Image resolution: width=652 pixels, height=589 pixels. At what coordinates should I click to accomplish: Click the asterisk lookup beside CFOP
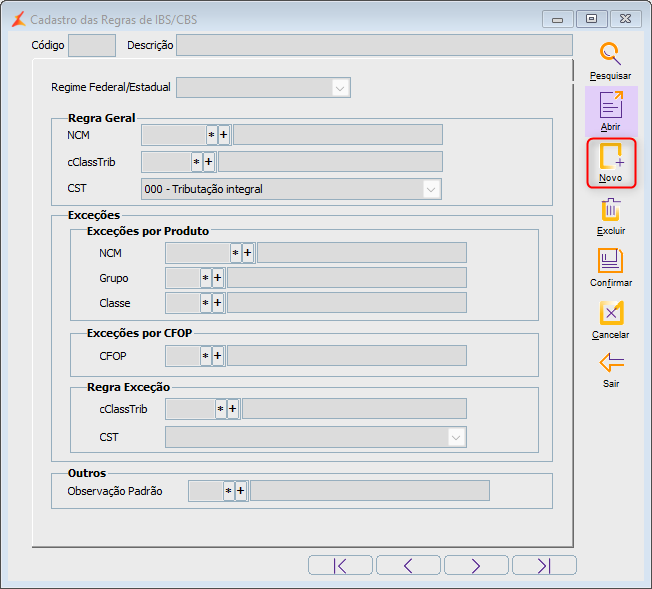[205, 356]
